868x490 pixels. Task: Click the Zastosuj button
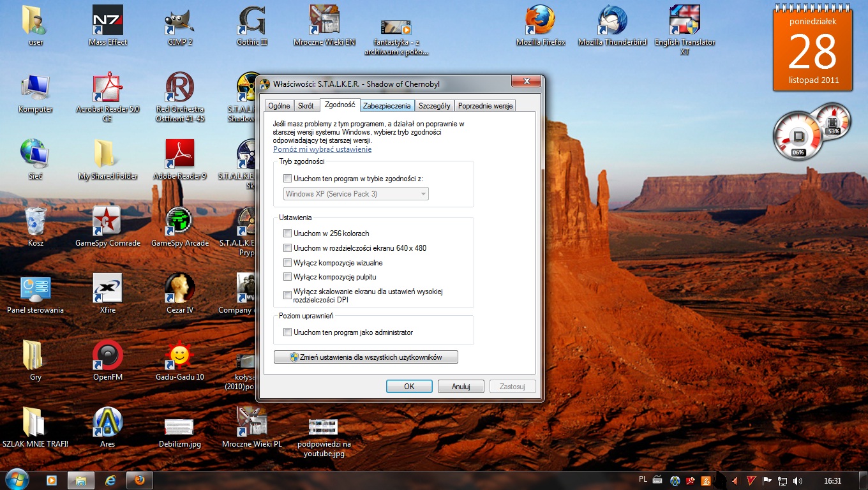513,386
